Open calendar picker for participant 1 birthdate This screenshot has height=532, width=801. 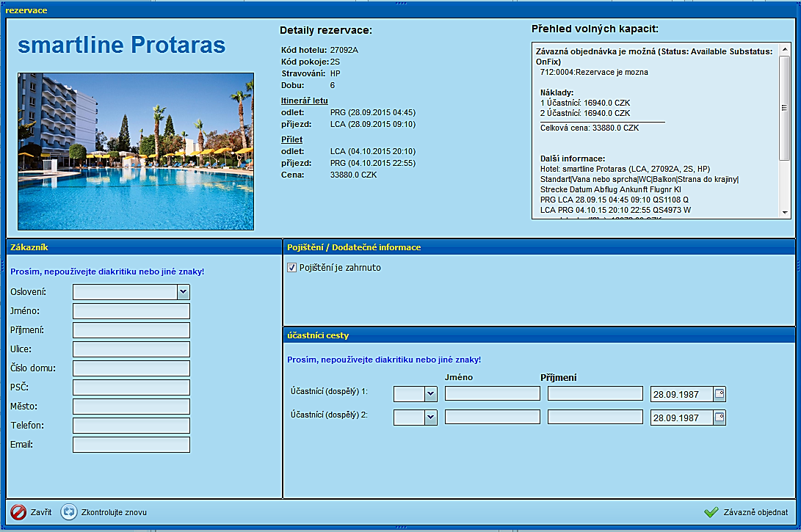[x=720, y=394]
